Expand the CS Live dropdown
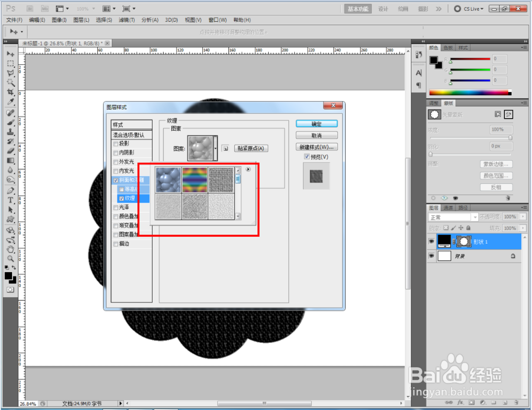Image resolution: width=532 pixels, height=410 pixels. click(473, 9)
